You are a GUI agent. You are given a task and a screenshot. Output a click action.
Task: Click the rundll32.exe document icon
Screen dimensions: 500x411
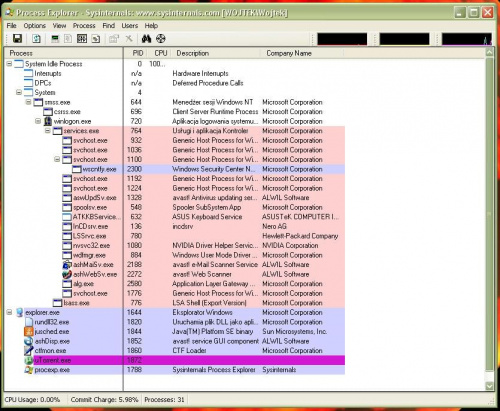click(x=29, y=322)
